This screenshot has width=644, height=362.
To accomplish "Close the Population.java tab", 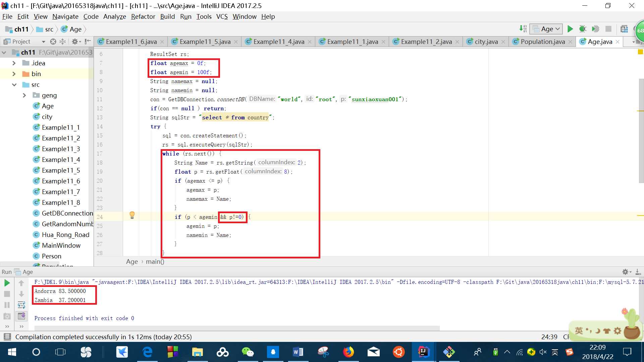I will coord(570,42).
